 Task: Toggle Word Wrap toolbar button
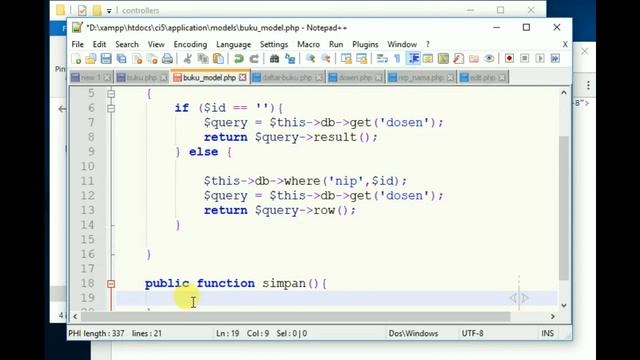coord(382,59)
